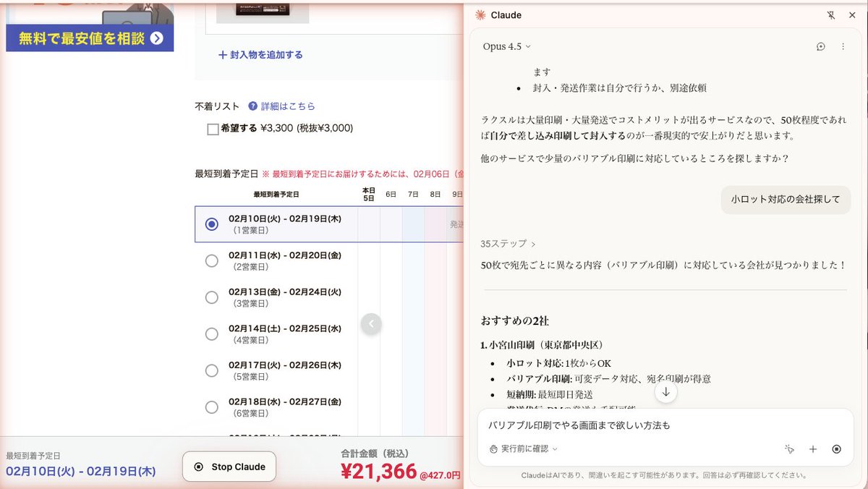Select 02月11日(水) - 02月20日(金) radio option
The image size is (868, 489).
(211, 260)
